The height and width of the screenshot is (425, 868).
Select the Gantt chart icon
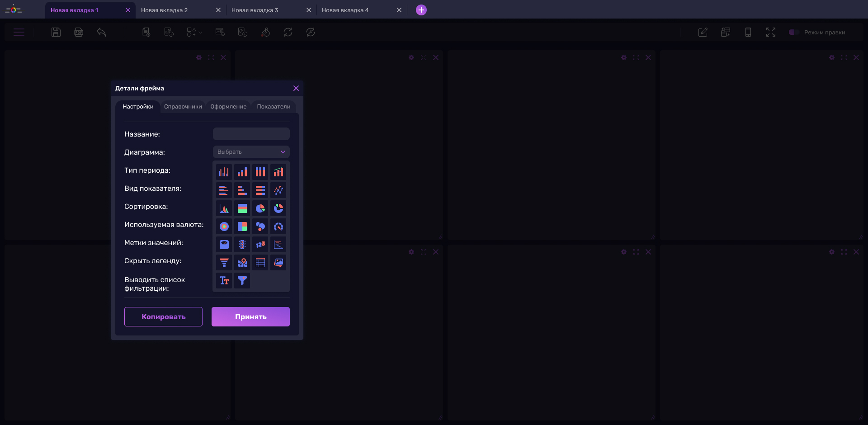(x=278, y=245)
